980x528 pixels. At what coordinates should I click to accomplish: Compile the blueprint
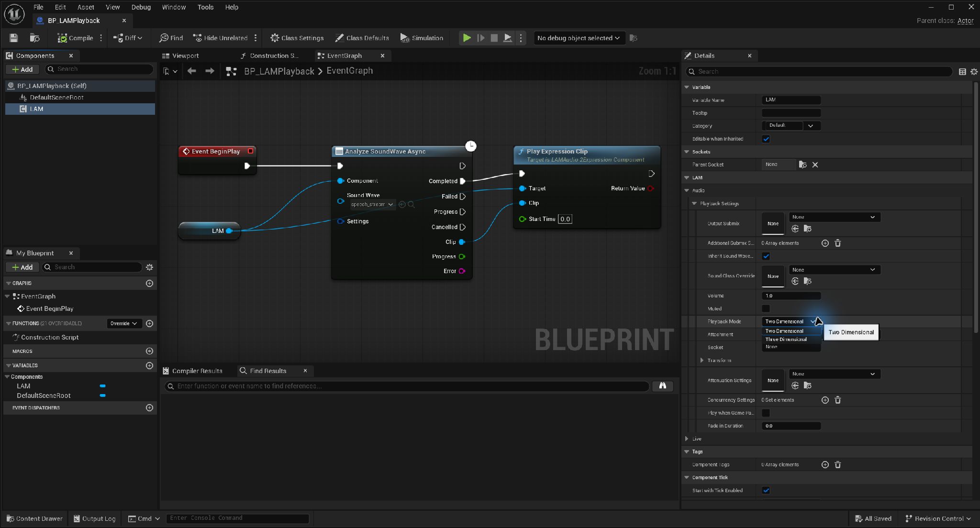click(x=75, y=38)
